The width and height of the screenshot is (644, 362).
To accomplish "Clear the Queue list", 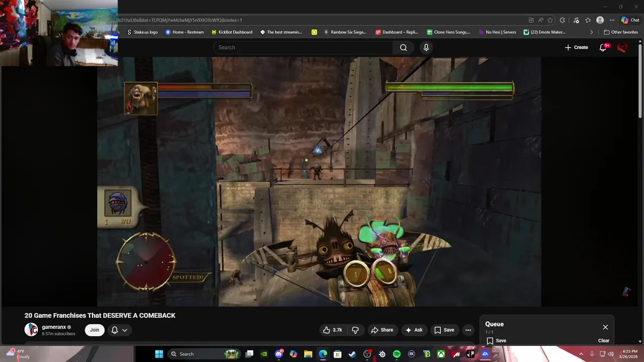I will [x=604, y=340].
